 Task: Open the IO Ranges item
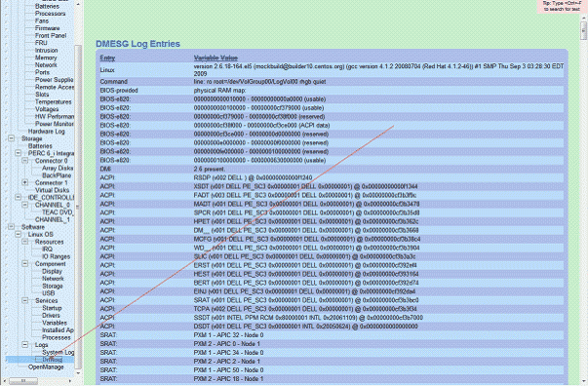click(56, 256)
